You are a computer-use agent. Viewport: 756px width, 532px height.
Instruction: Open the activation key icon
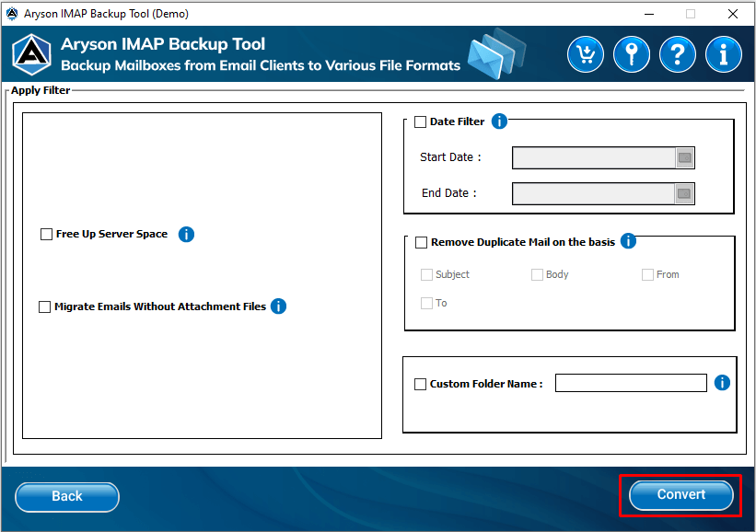[x=632, y=54]
